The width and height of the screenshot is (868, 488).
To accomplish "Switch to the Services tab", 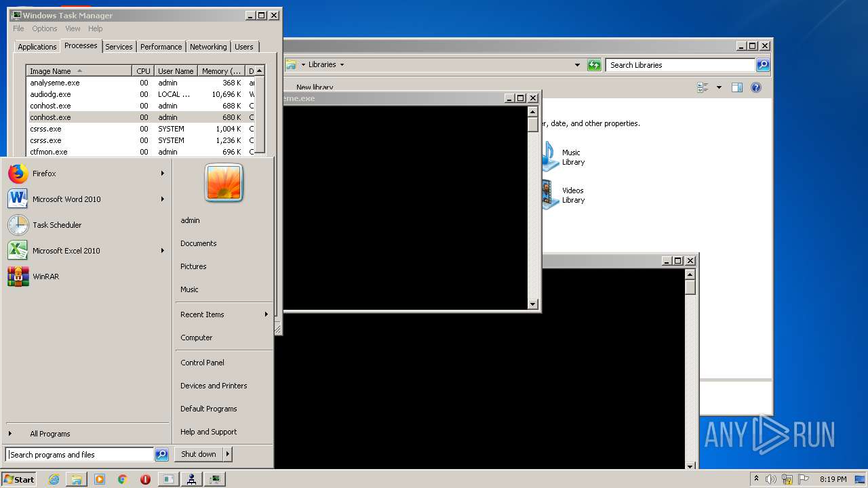I will tap(119, 47).
